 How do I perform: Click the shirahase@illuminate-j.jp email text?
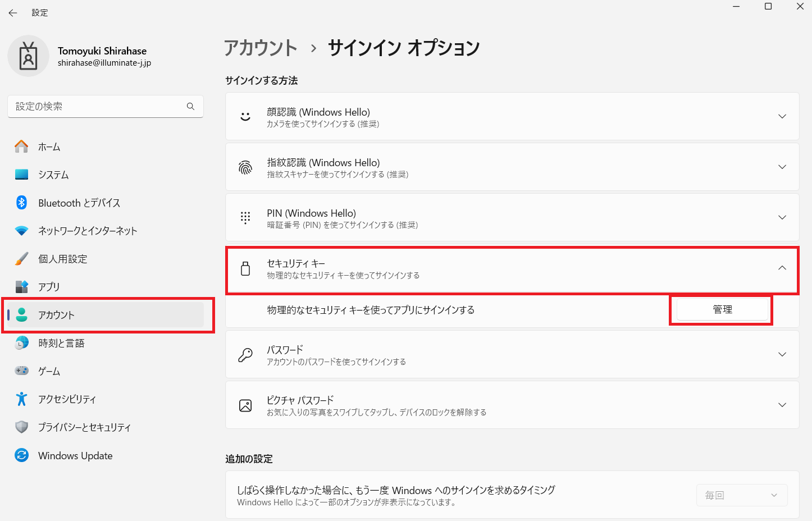pyautogui.click(x=104, y=63)
